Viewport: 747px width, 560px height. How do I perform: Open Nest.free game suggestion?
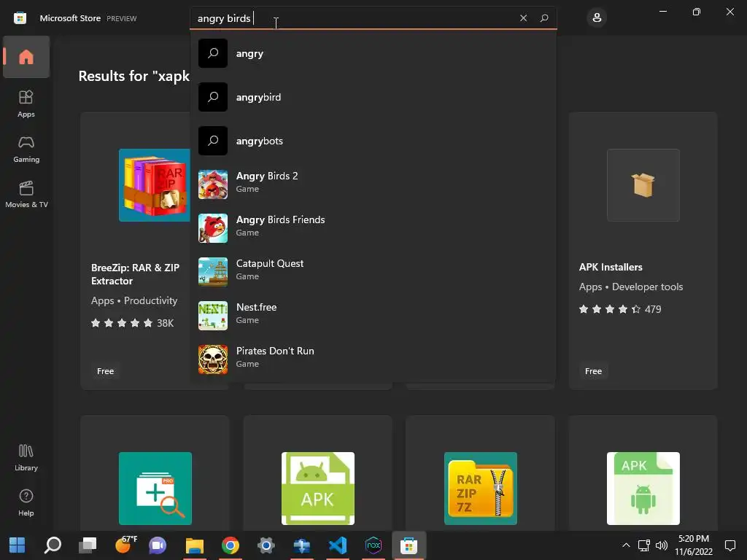[x=373, y=316]
